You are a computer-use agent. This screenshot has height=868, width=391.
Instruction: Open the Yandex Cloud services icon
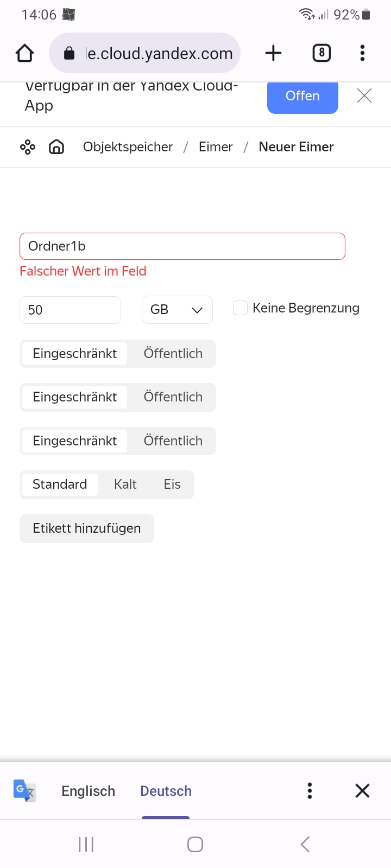pyautogui.click(x=27, y=146)
